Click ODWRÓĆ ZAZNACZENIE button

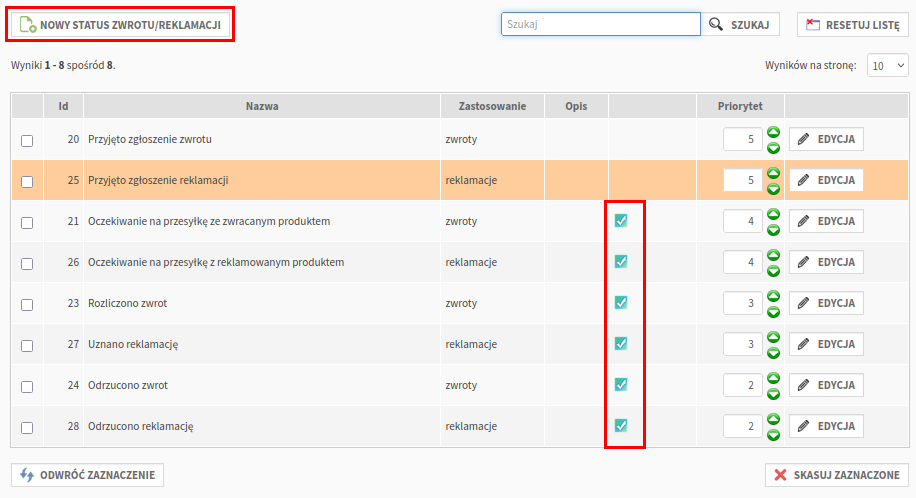coord(87,475)
